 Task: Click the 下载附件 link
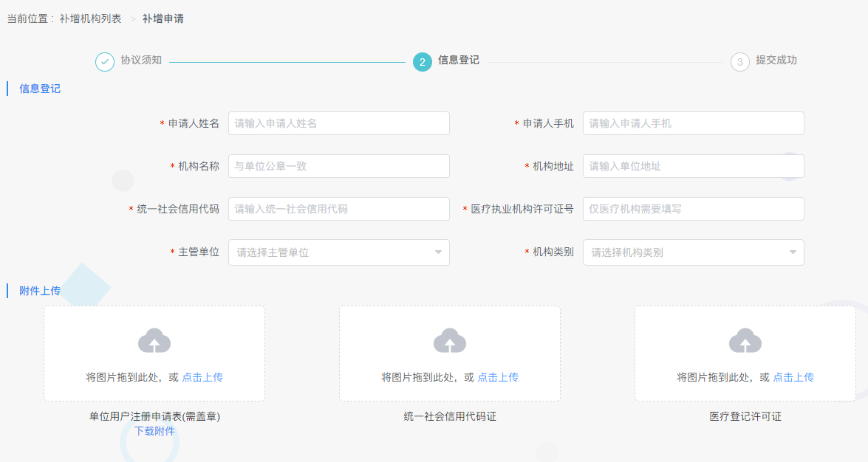click(154, 430)
